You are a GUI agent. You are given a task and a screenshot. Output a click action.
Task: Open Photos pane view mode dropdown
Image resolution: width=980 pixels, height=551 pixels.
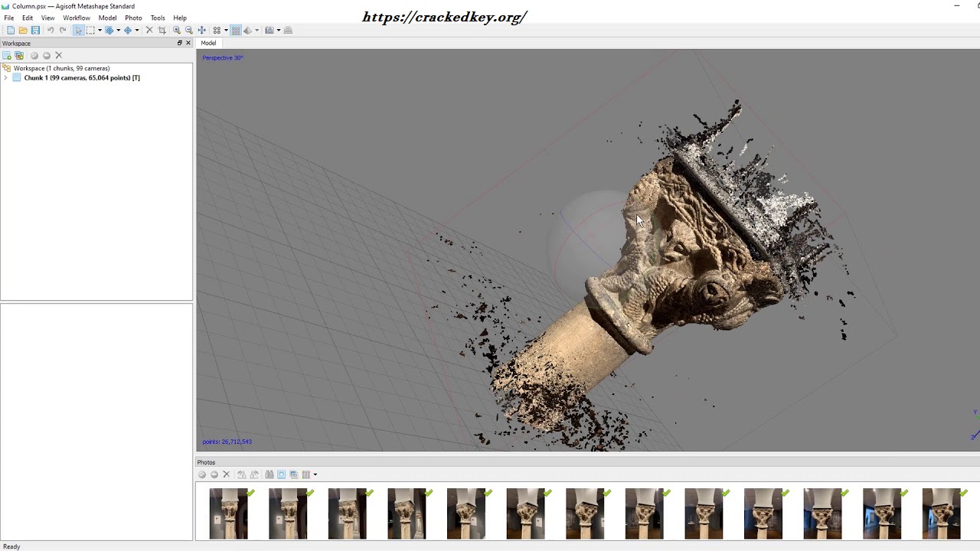[x=315, y=474]
